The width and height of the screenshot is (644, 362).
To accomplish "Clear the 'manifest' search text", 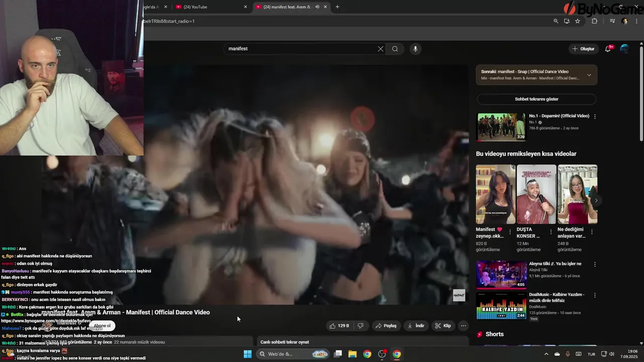I will tap(380, 49).
